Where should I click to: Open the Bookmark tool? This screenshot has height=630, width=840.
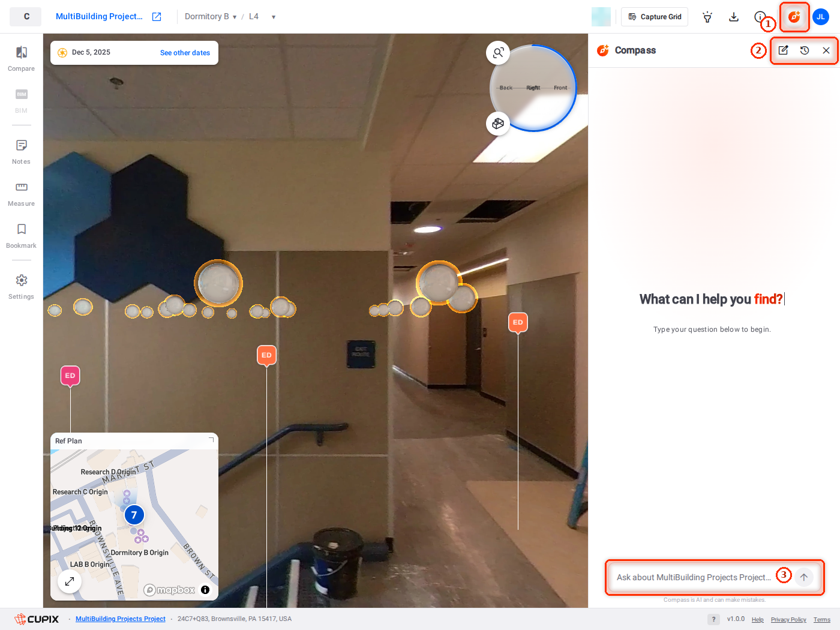click(x=21, y=236)
